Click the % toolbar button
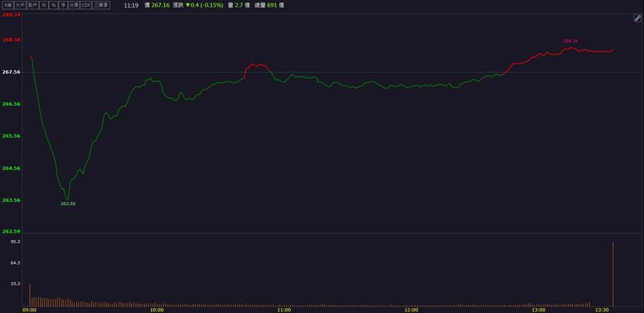The height and width of the screenshot is (313, 644). 54,5
